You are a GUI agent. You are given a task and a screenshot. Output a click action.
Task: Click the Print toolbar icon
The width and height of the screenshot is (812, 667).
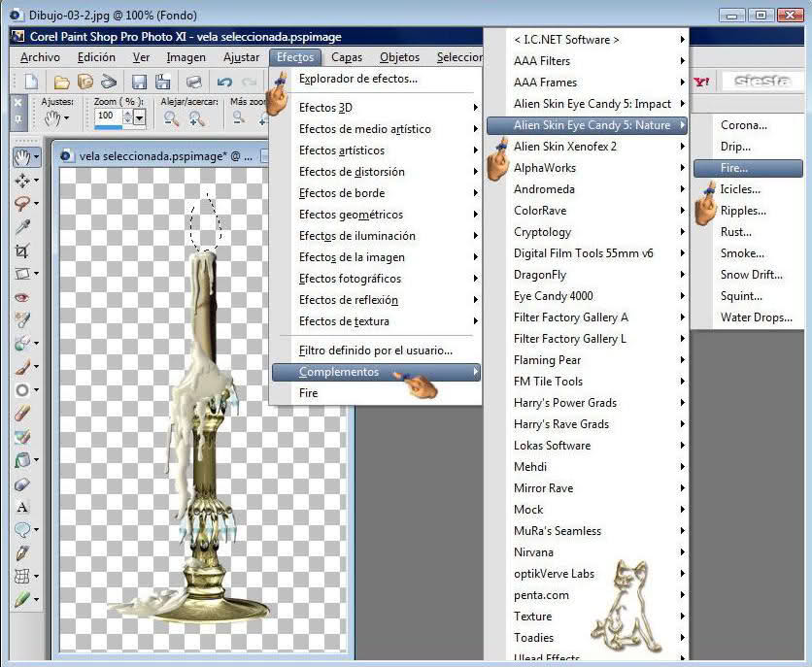coord(193,82)
